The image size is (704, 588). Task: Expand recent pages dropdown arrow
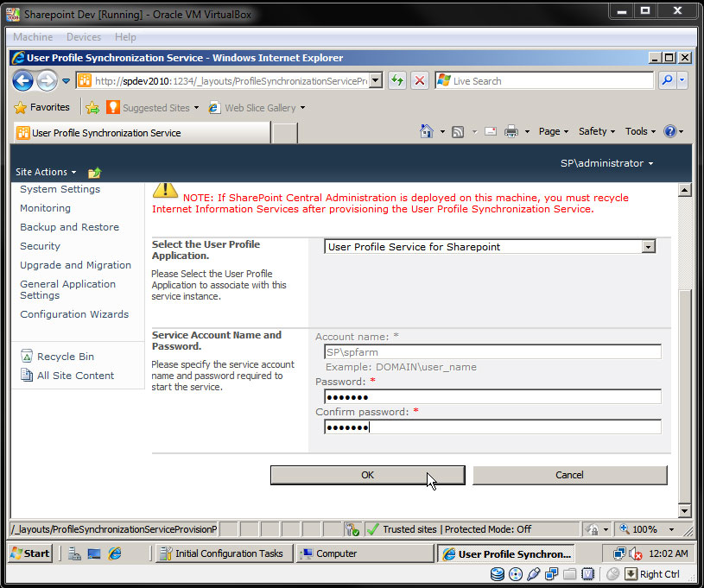click(x=66, y=81)
